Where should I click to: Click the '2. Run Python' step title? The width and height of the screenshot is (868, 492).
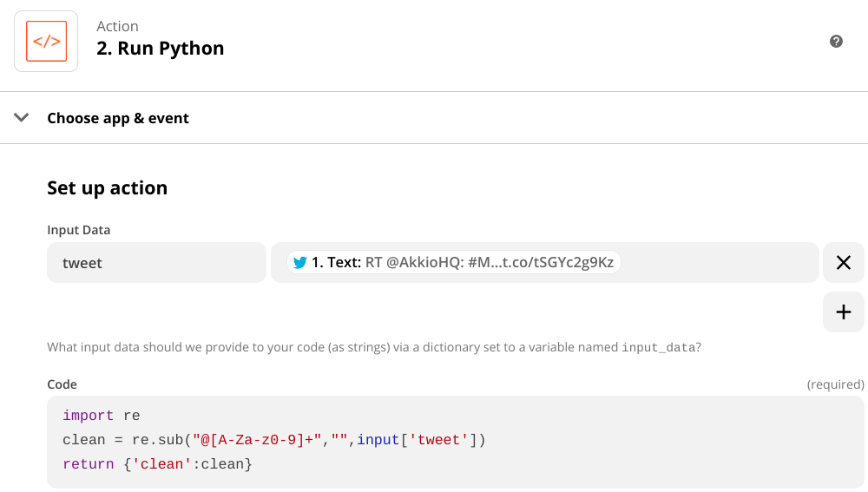pyautogui.click(x=160, y=49)
